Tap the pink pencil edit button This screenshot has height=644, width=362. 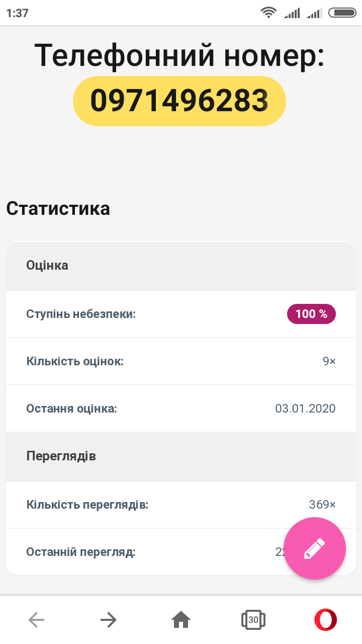(x=315, y=548)
